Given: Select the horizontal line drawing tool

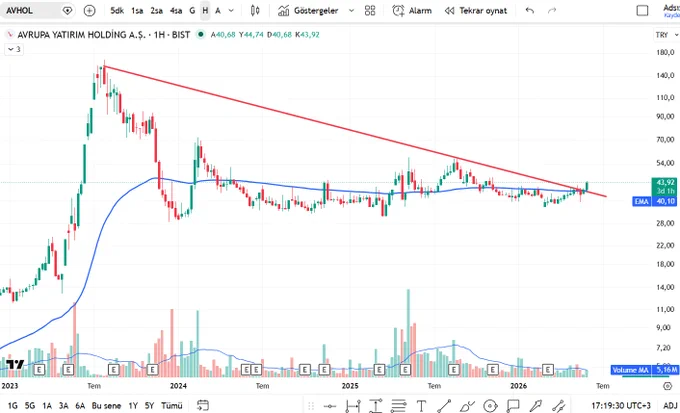Looking at the screenshot, I should 330,406.
